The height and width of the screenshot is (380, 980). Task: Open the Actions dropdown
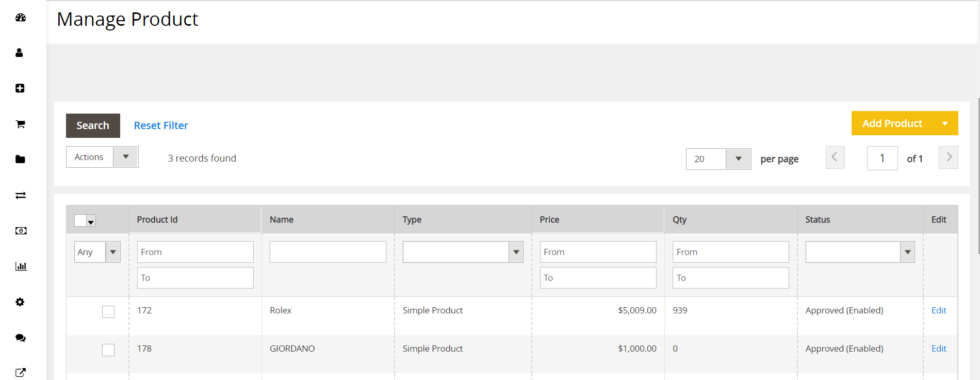click(x=102, y=157)
